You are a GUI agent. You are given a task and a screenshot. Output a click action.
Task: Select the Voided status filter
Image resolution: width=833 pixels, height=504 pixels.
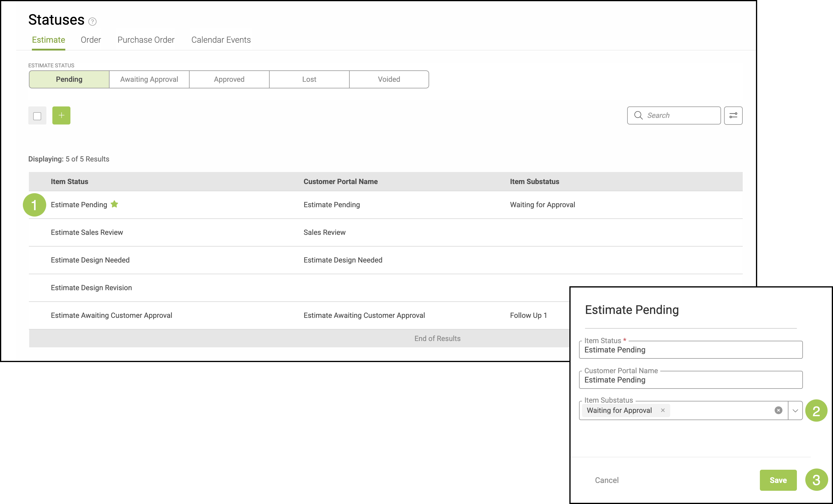coord(389,79)
